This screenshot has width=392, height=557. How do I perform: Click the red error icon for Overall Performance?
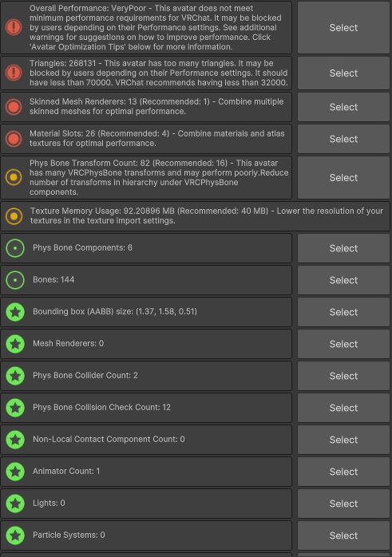point(14,27)
